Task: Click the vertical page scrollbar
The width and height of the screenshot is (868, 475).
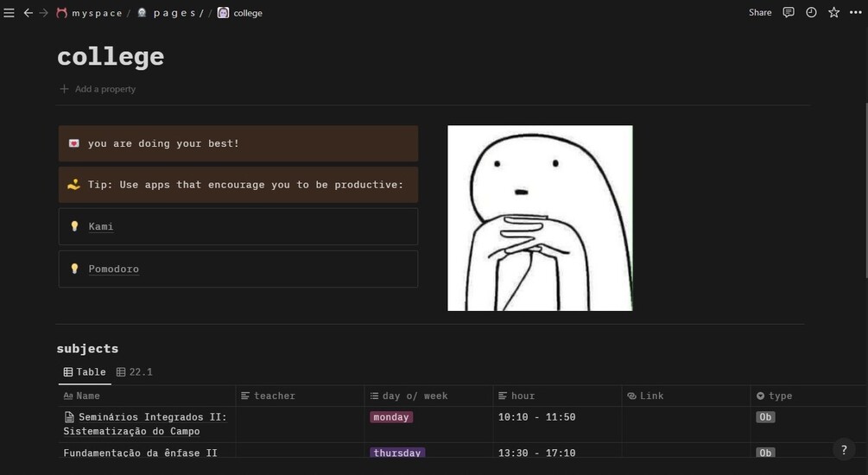Action: [x=865, y=191]
